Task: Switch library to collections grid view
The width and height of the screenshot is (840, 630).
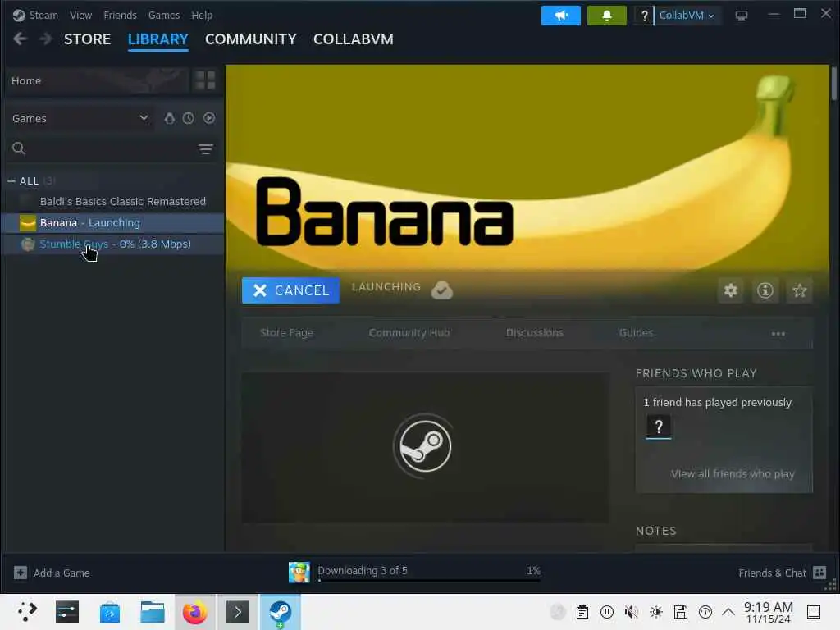Action: (205, 80)
